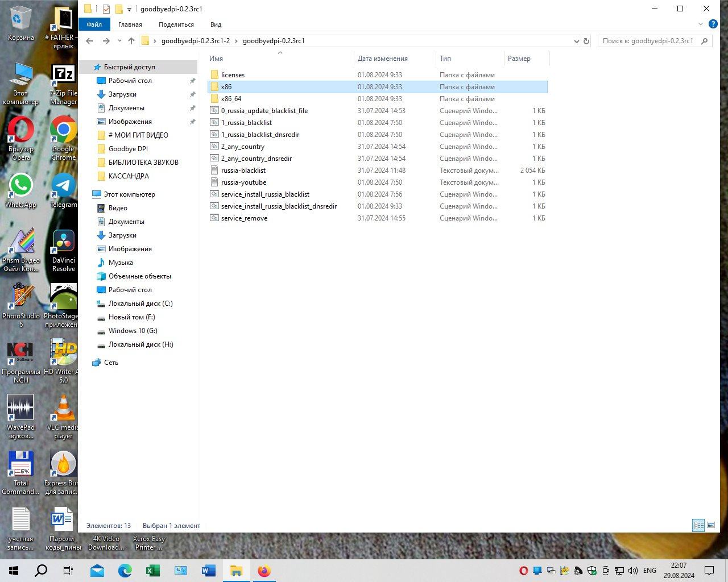
Task: Open the Help question mark icon
Action: (713, 24)
